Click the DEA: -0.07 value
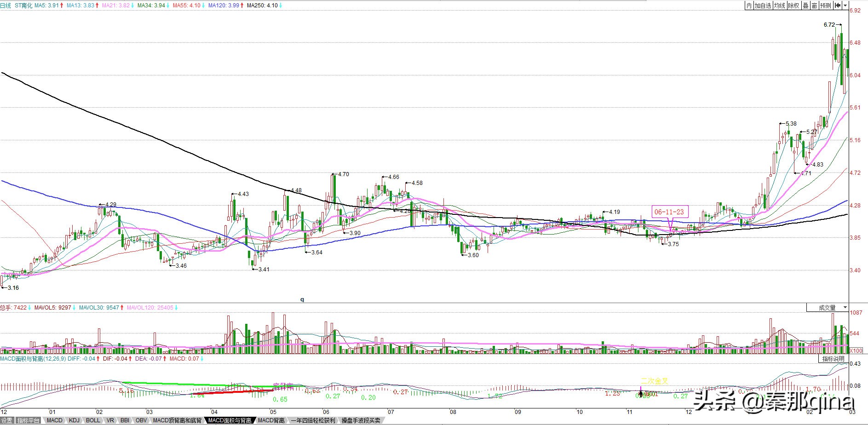Screen dimensions: 868x425 pos(149,359)
